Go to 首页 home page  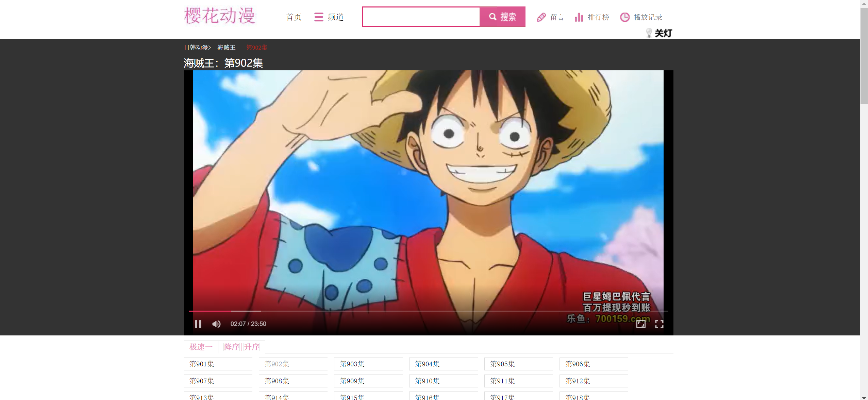coord(294,17)
